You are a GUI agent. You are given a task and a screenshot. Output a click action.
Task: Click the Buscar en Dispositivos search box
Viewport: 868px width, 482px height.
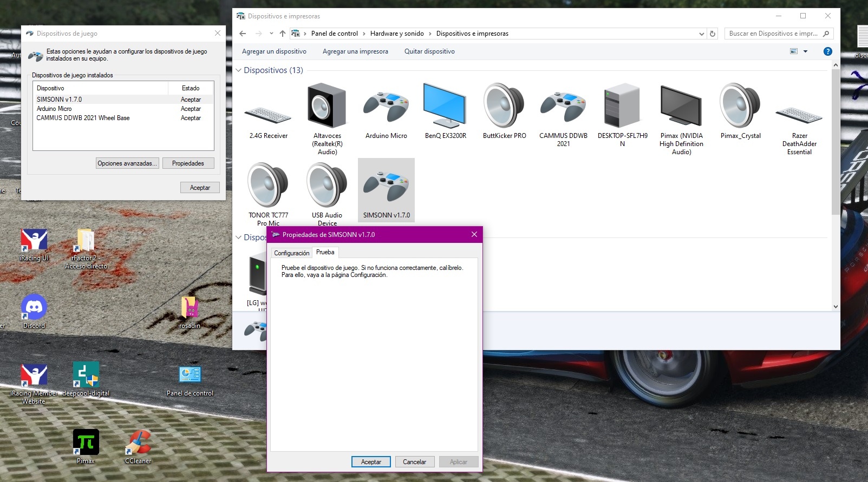point(779,34)
